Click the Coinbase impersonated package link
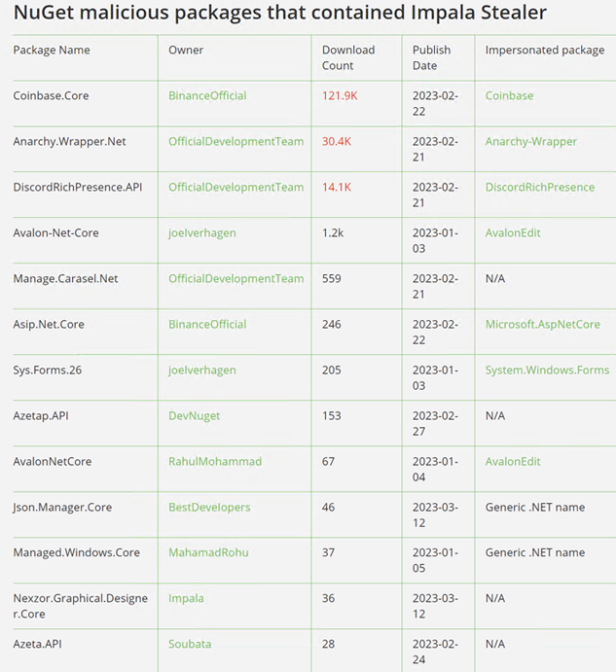 click(x=509, y=96)
